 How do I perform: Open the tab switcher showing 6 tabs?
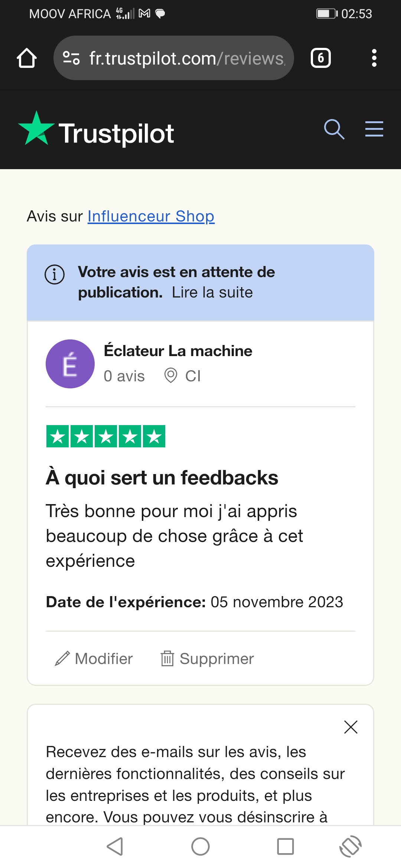(320, 58)
